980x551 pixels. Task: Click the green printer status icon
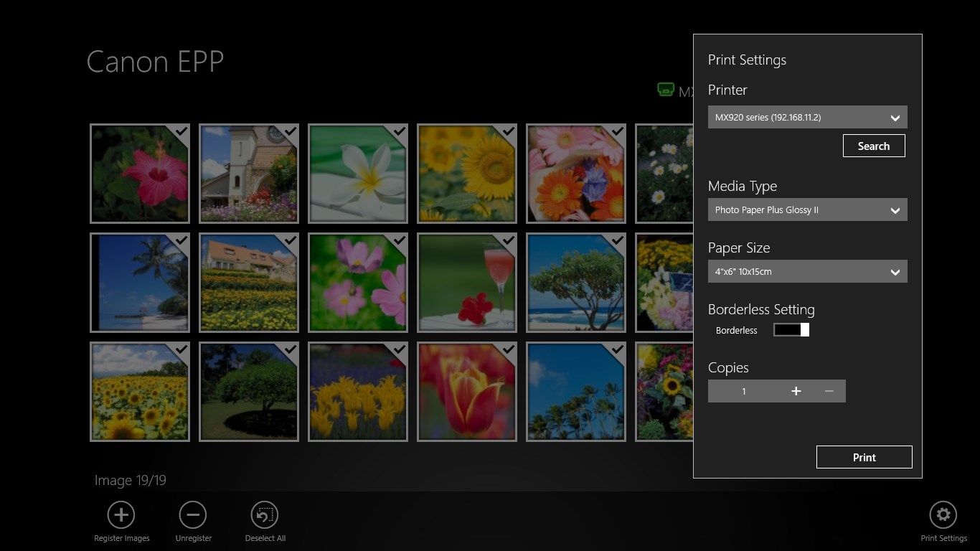666,90
